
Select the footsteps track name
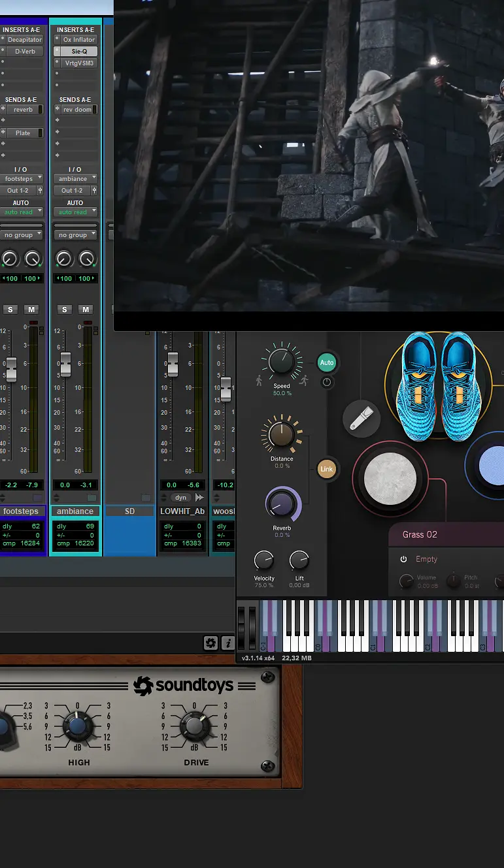[x=22, y=511]
